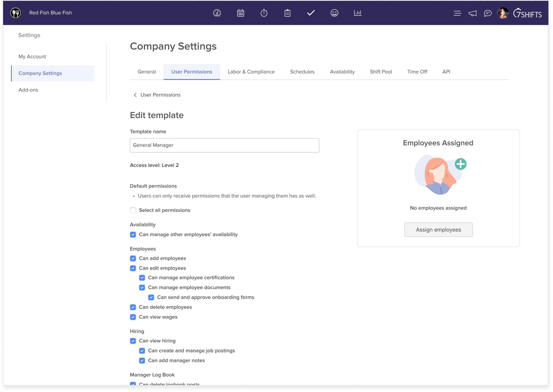Check Select all permissions checkbox
The height and width of the screenshot is (392, 553).
(133, 210)
